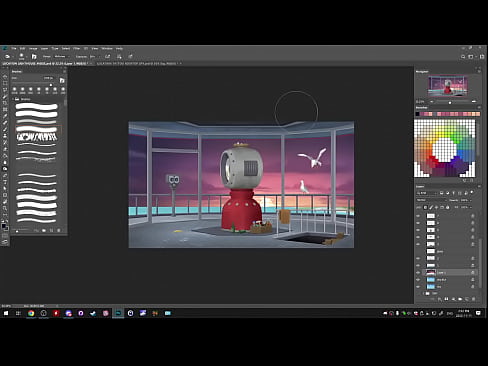Select the Lasso tool
Screen dimensions: 488x366
(5, 90)
